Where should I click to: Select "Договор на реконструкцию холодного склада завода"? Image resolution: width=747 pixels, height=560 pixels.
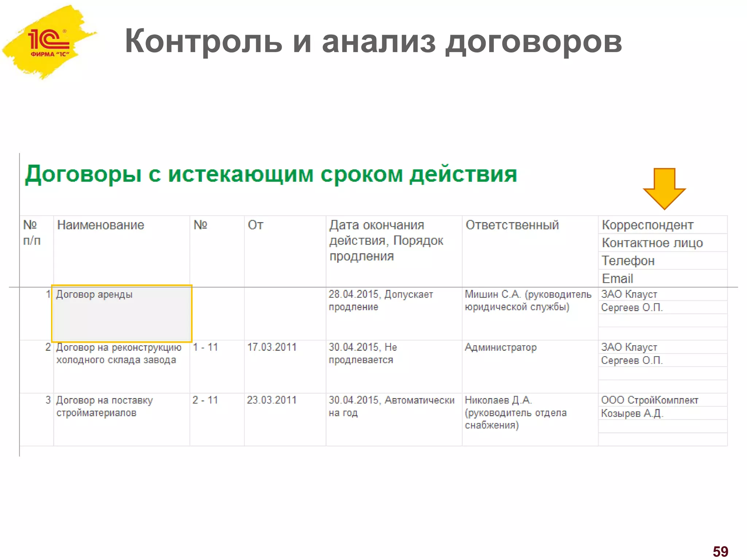[121, 367]
